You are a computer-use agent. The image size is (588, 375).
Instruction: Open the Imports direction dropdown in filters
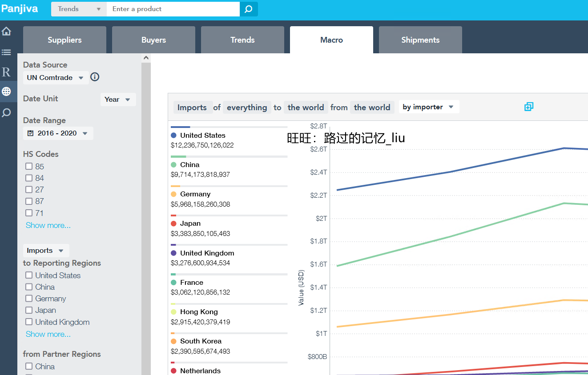(46, 250)
